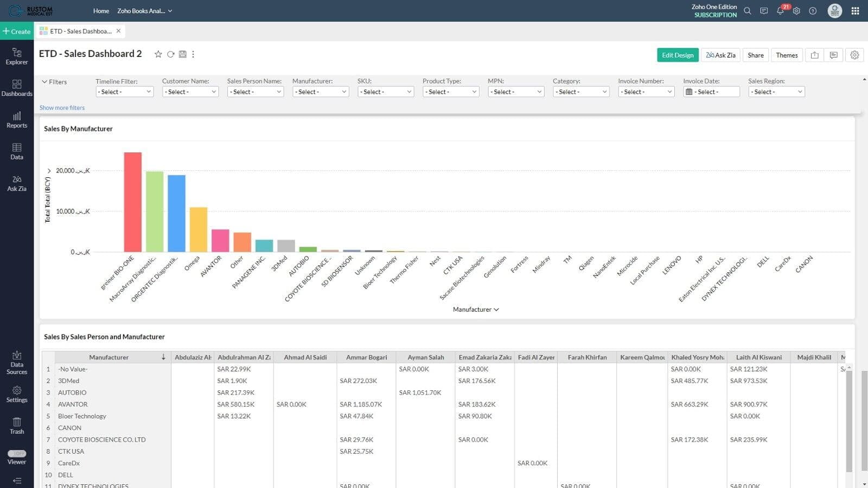Select the yellow Omega bar
The image size is (868, 488).
click(199, 229)
